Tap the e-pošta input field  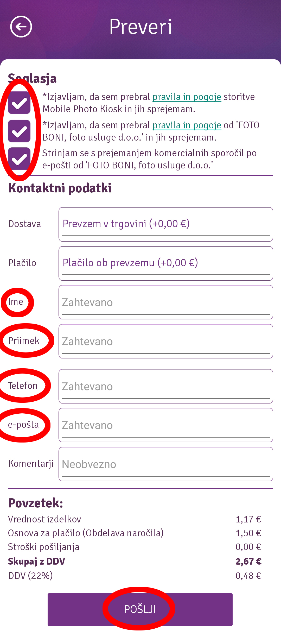(166, 425)
